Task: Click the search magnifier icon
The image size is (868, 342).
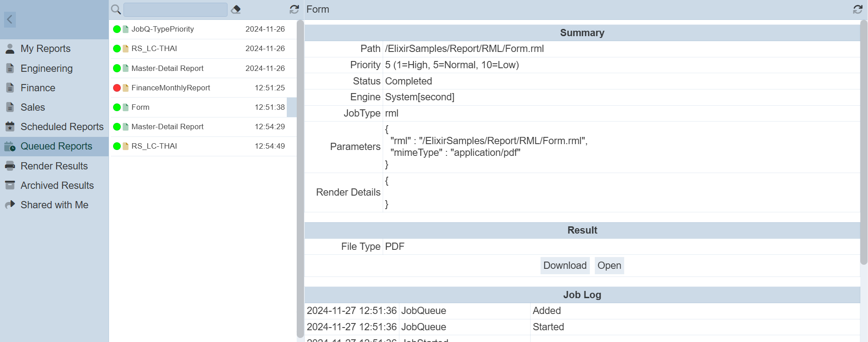Action: click(116, 9)
